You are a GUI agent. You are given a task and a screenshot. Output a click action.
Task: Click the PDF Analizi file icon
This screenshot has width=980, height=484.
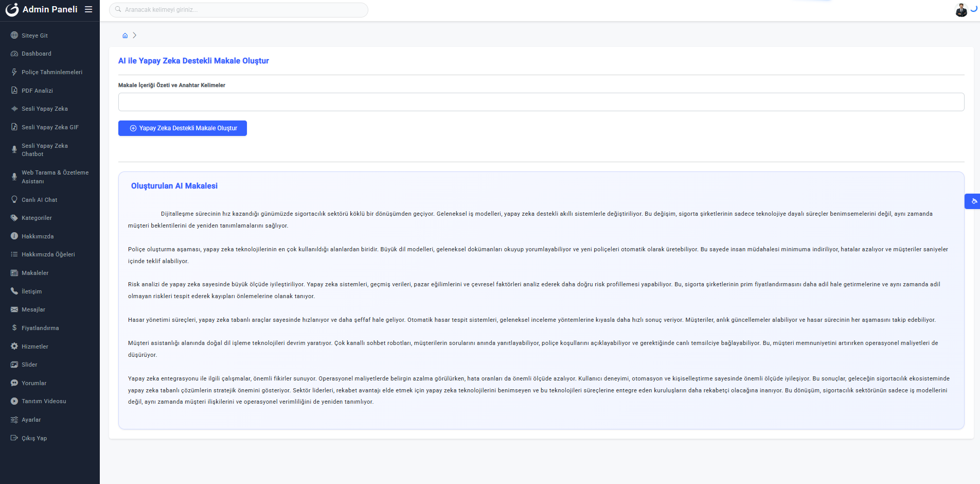[x=14, y=91]
